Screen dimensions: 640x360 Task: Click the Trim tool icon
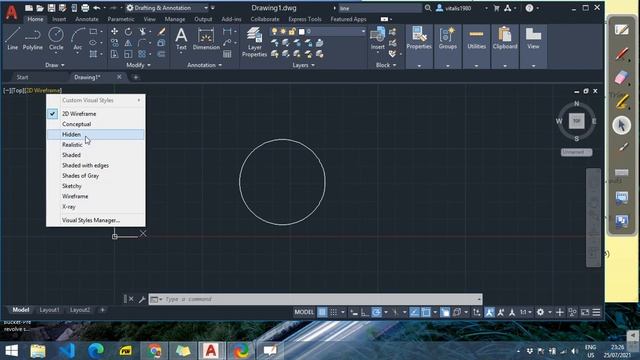click(x=142, y=31)
